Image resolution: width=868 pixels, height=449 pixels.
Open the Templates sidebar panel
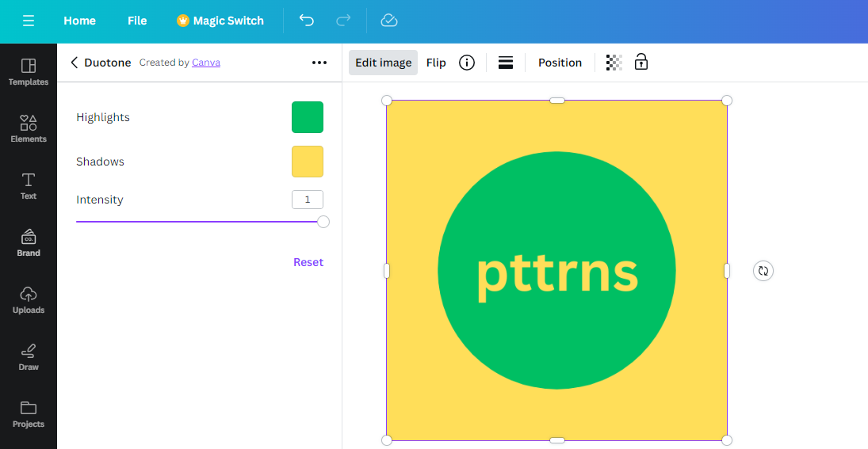[29, 72]
